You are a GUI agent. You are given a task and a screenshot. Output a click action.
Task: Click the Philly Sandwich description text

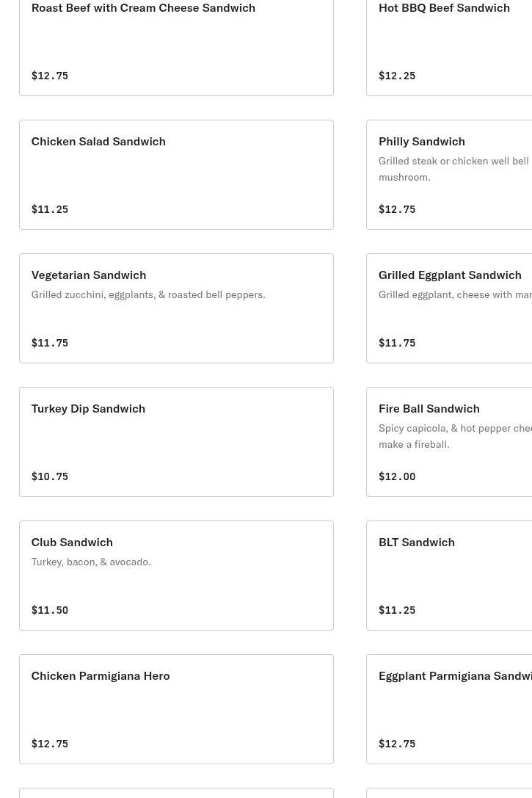coord(454,169)
